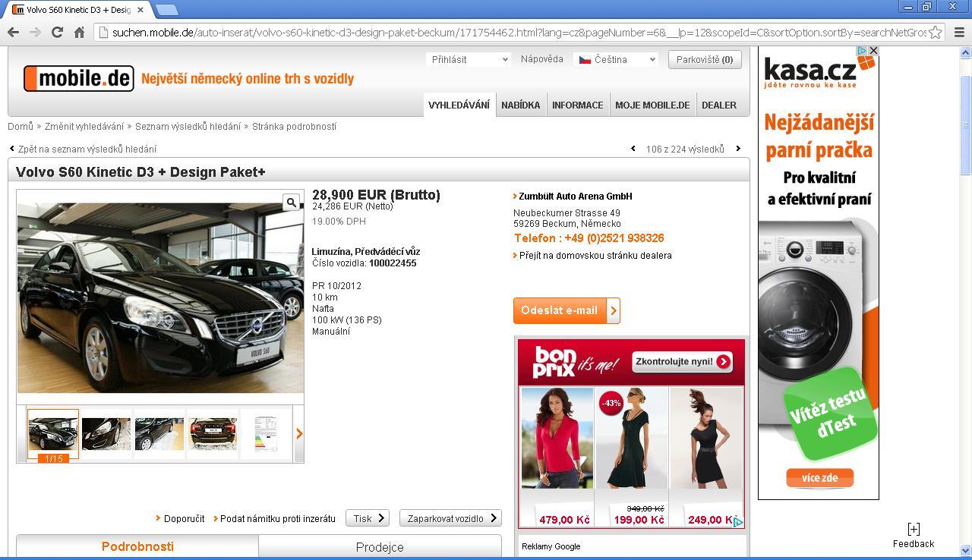Bookmark page with the star icon

[936, 32]
